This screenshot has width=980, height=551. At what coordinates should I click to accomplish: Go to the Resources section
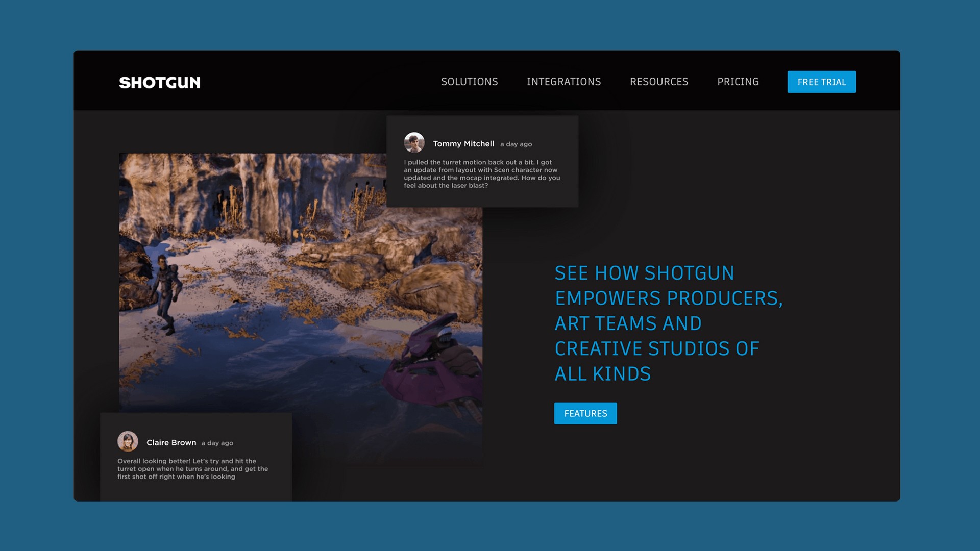pyautogui.click(x=658, y=82)
